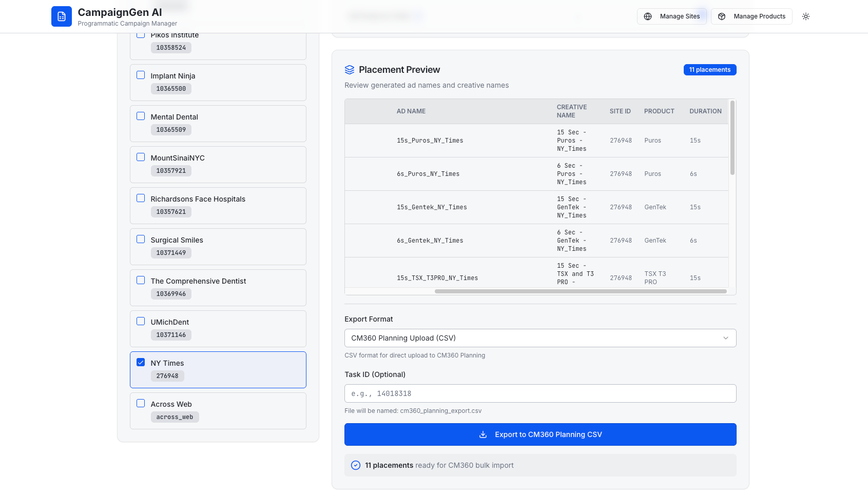Toggle the light/dark theme sun icon
This screenshot has width=868, height=496.
[806, 16]
